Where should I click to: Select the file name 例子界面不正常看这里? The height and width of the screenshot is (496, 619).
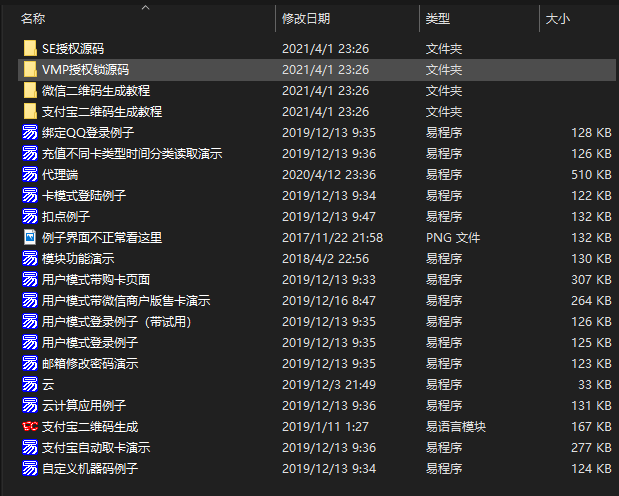point(102,237)
